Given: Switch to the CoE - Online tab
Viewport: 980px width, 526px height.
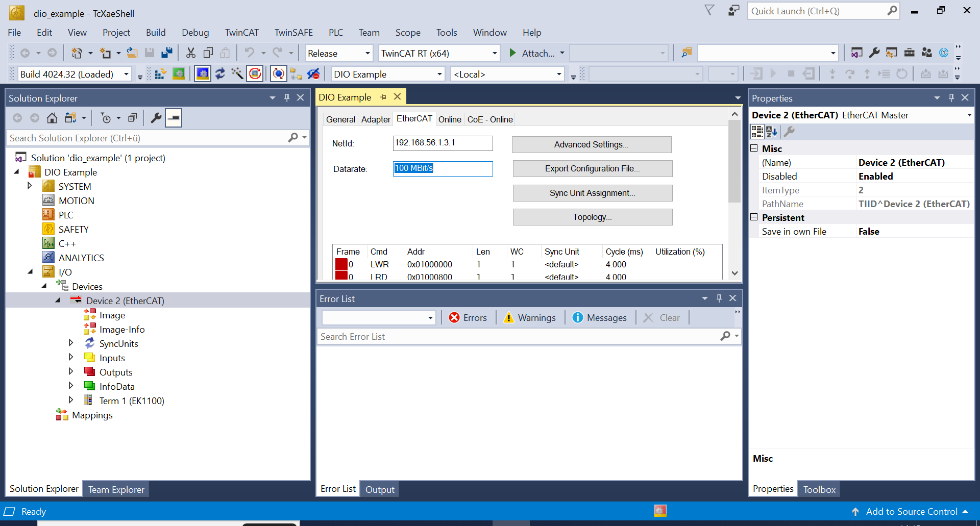Looking at the screenshot, I should pyautogui.click(x=490, y=119).
